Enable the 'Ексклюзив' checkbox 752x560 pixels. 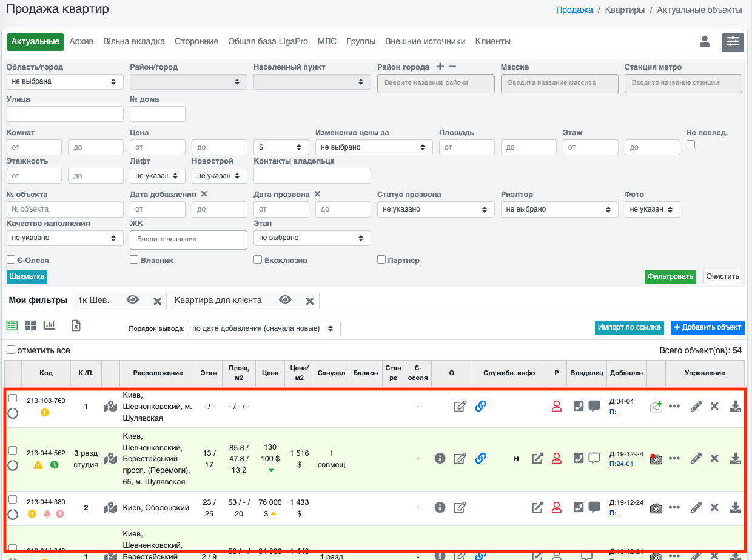coord(258,260)
